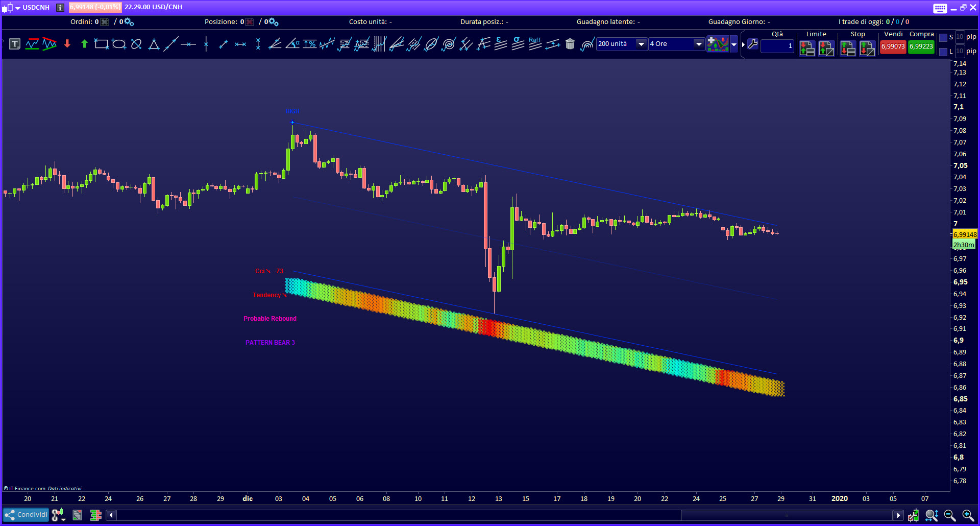
Task: Click the Compra 6,99223 buy button
Action: point(921,46)
